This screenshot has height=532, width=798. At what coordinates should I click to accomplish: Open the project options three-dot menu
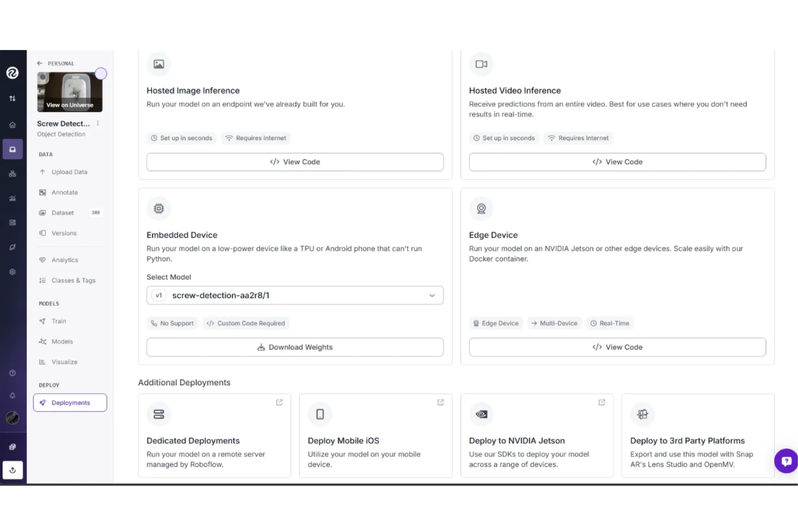pos(98,123)
